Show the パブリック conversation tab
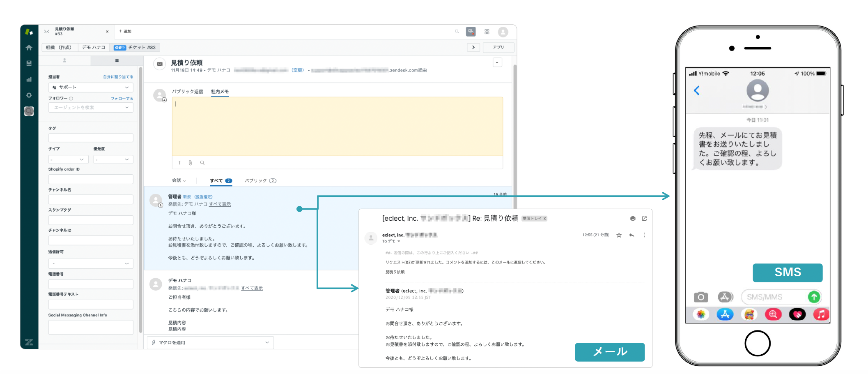The height and width of the screenshot is (374, 868). pos(260,181)
